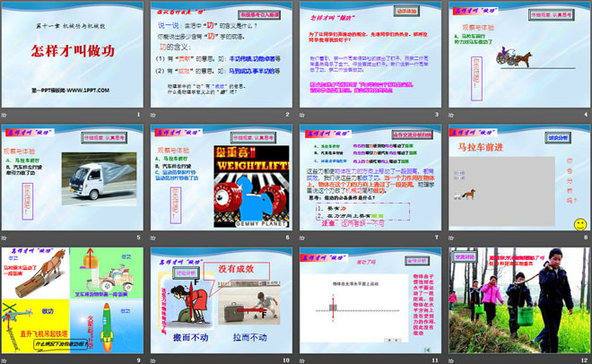Select slide 6 with weightlifting image
592x364 pixels.
[222, 178]
